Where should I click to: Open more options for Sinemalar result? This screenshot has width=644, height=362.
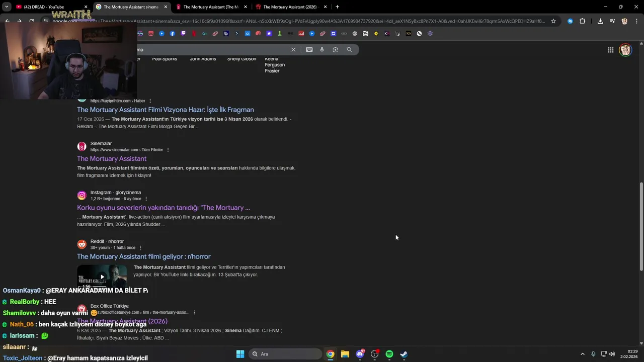[x=168, y=150]
